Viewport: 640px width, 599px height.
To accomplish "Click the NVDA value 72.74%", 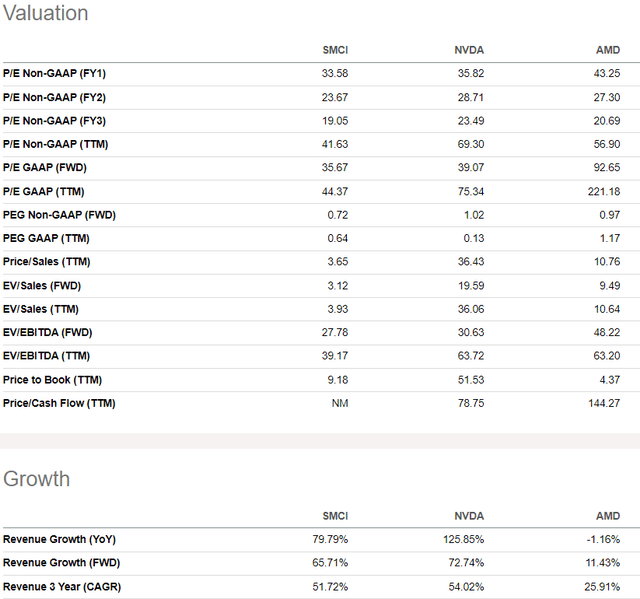I will 466,563.
